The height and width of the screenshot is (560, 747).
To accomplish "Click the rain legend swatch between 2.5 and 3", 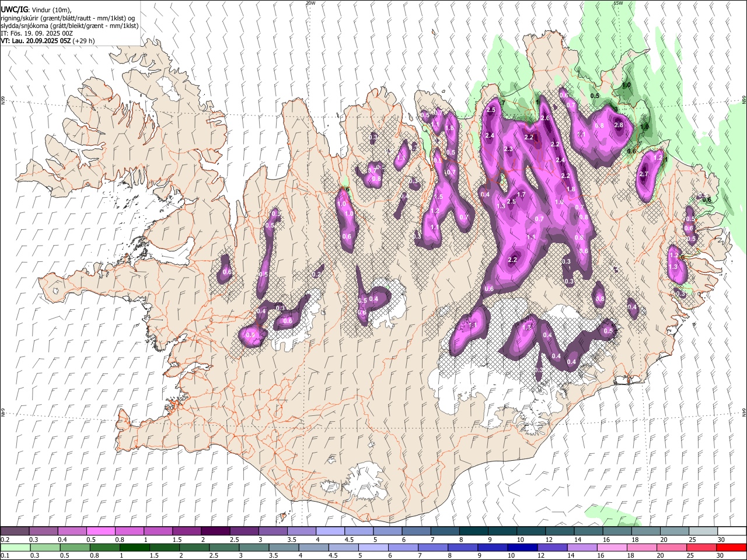I will coord(224,548).
